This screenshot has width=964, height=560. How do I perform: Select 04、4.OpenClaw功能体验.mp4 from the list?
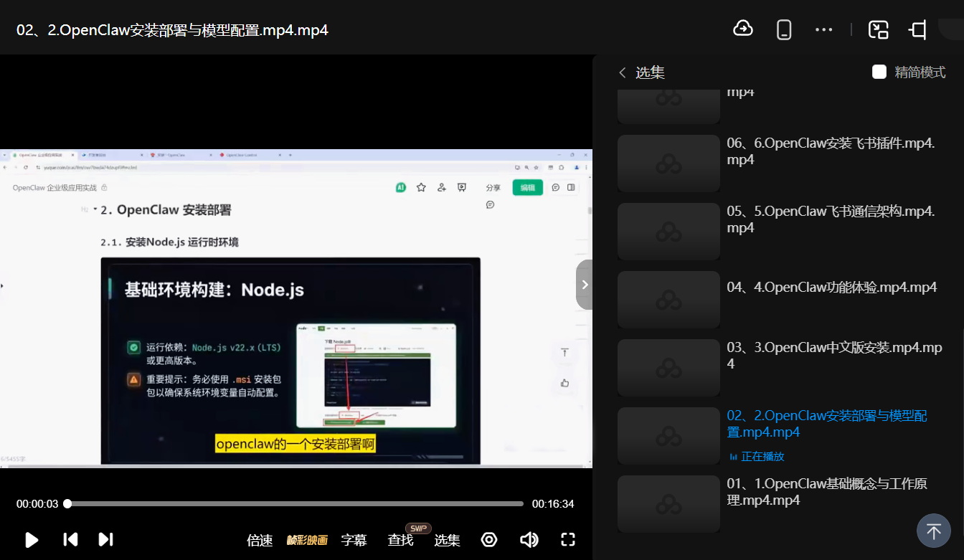831,288
